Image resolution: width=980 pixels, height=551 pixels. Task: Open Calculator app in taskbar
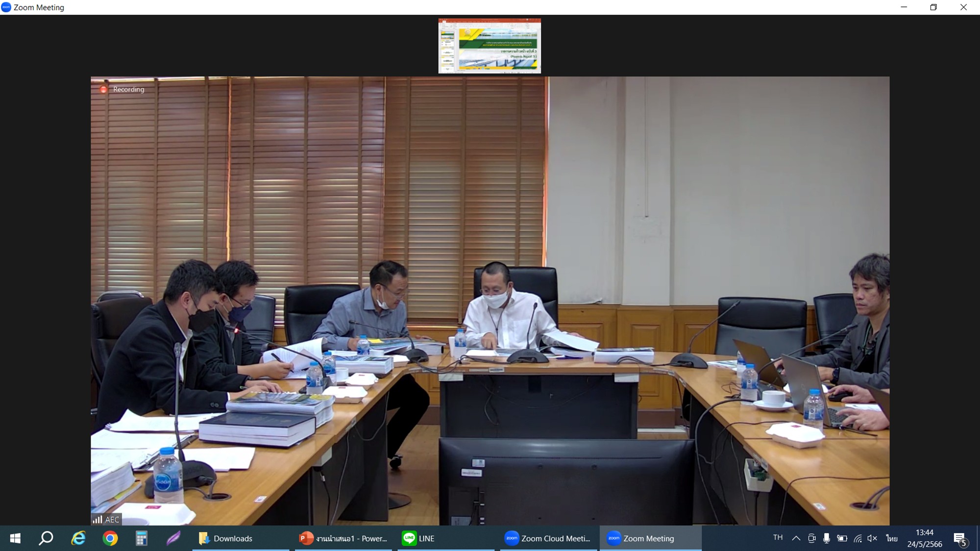point(142,538)
